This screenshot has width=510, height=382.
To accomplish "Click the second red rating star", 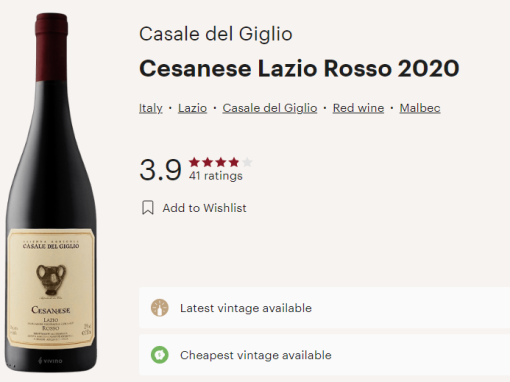I will pos(208,162).
